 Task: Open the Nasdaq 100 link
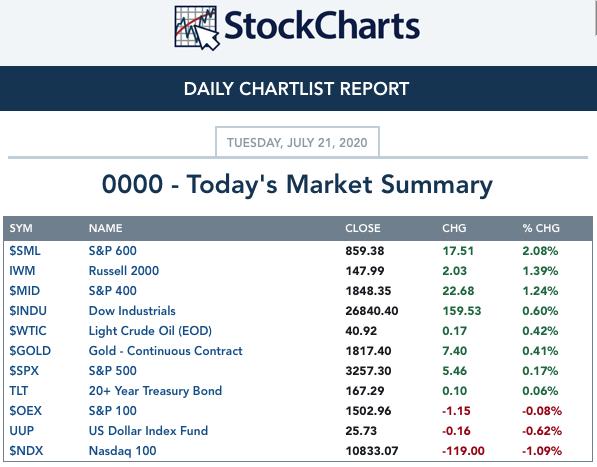pyautogui.click(x=123, y=451)
